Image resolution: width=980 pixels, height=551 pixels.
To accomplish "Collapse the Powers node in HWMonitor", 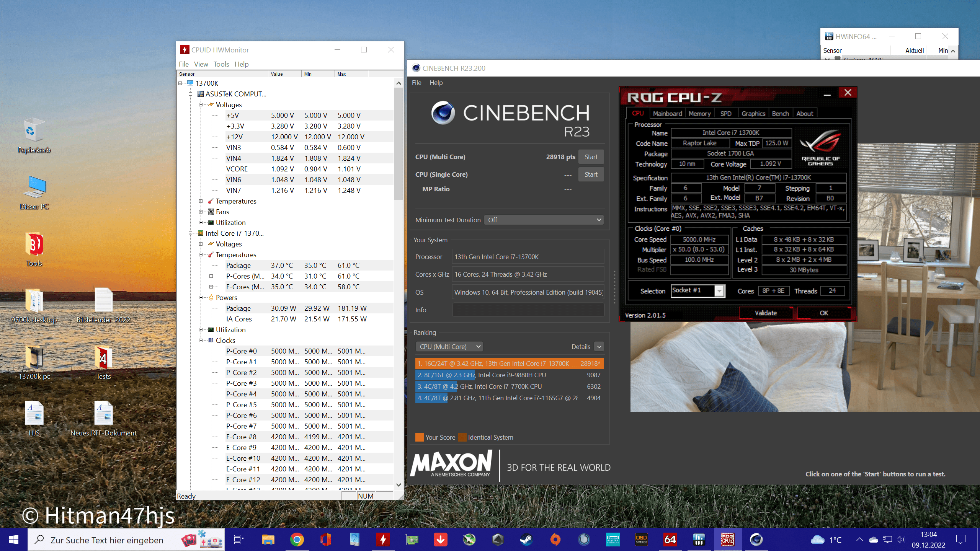I will [201, 297].
